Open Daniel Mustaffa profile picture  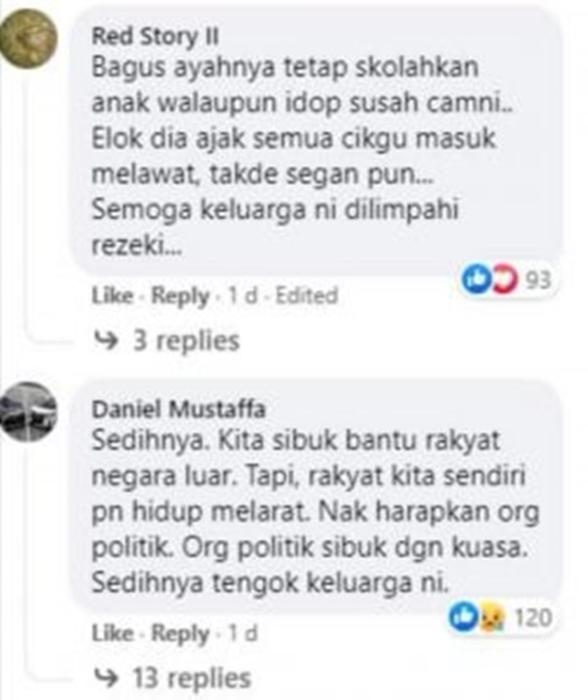(28, 412)
